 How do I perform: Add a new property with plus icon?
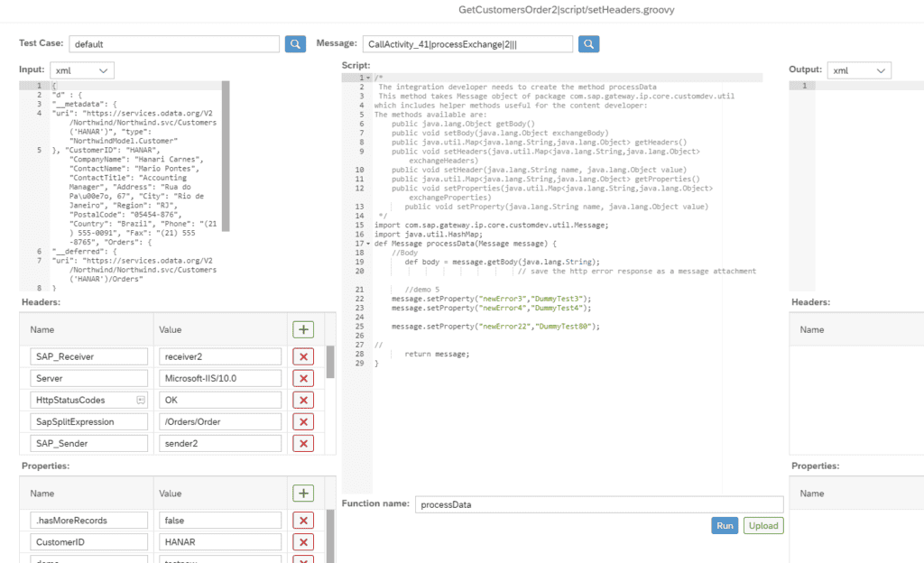click(303, 494)
